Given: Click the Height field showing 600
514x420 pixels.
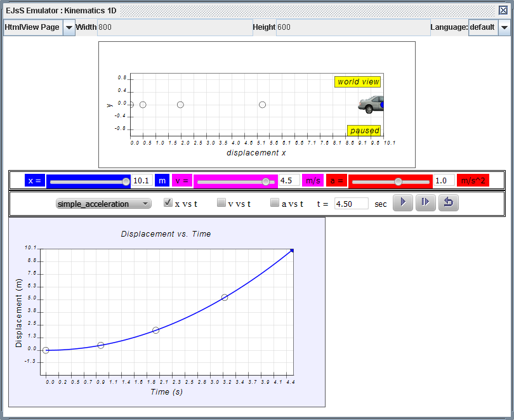Looking at the screenshot, I should [x=352, y=27].
